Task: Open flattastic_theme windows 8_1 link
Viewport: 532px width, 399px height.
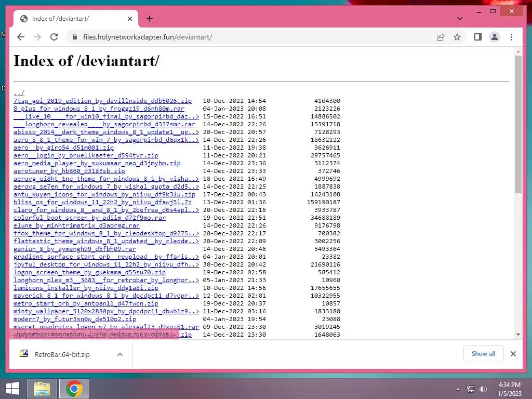Action: tap(106, 241)
